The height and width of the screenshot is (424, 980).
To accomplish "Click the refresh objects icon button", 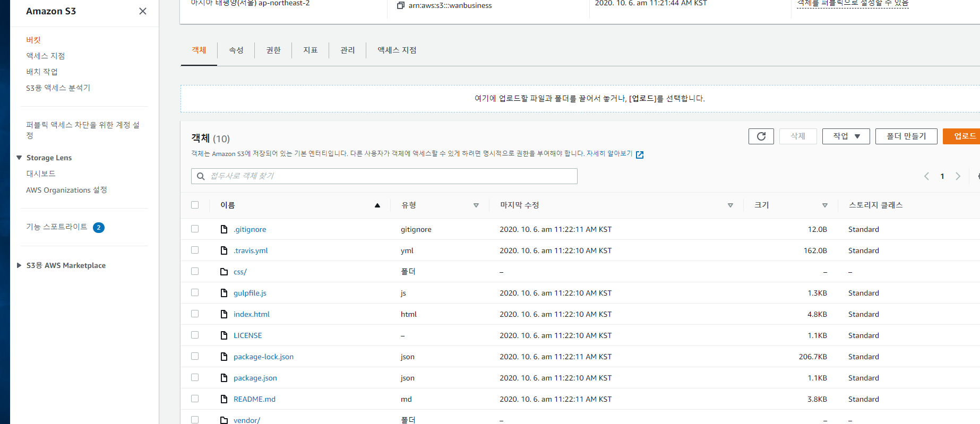I will pos(761,136).
